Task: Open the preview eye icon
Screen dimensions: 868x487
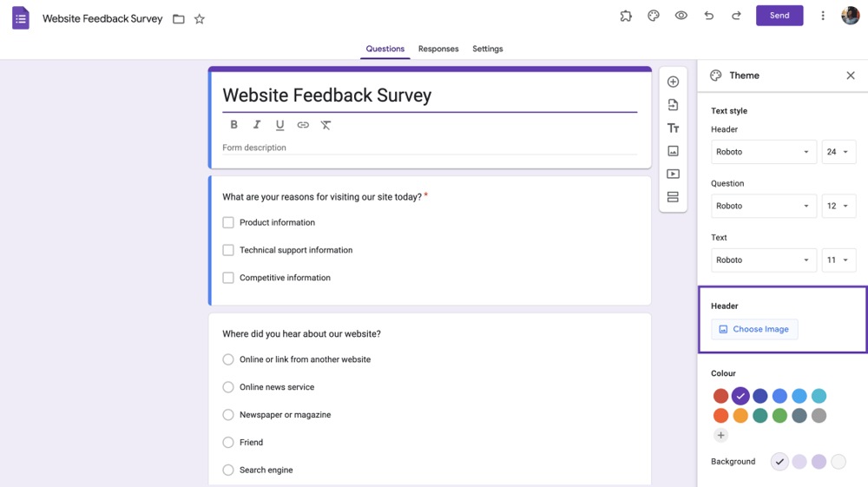Action: pos(681,16)
